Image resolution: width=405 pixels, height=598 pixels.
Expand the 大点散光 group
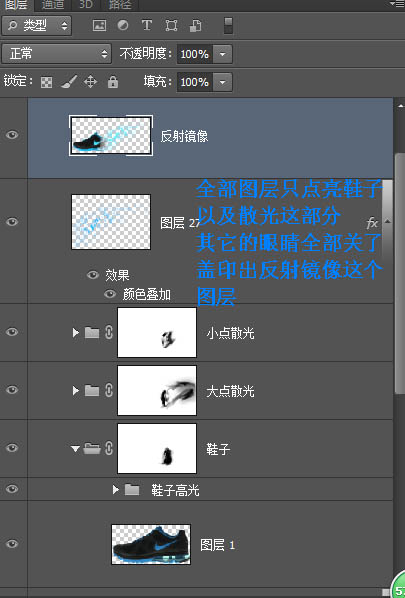click(76, 391)
